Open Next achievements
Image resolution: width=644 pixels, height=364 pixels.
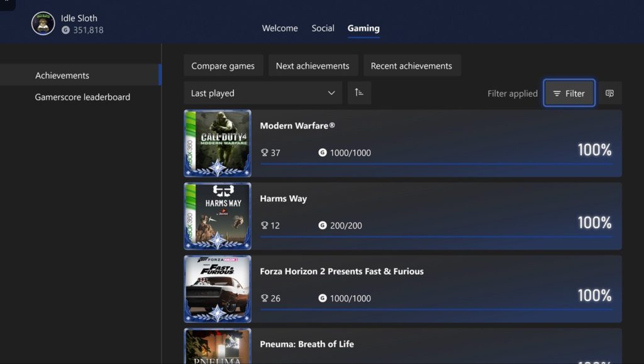[313, 65]
